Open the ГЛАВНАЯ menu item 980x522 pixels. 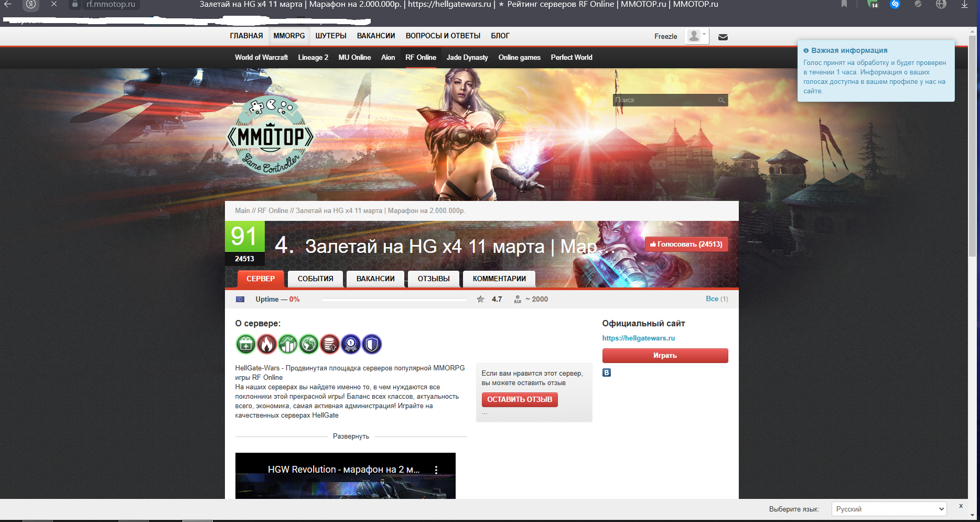pos(246,36)
